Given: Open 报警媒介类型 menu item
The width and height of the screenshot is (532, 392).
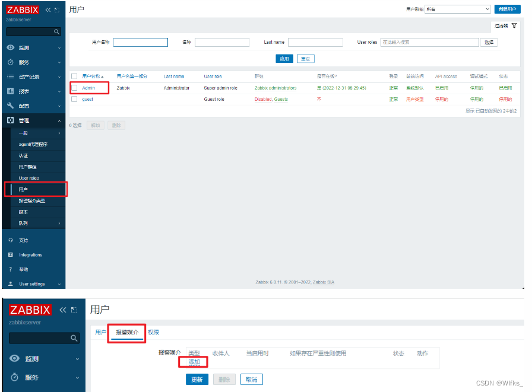Looking at the screenshot, I should point(32,200).
